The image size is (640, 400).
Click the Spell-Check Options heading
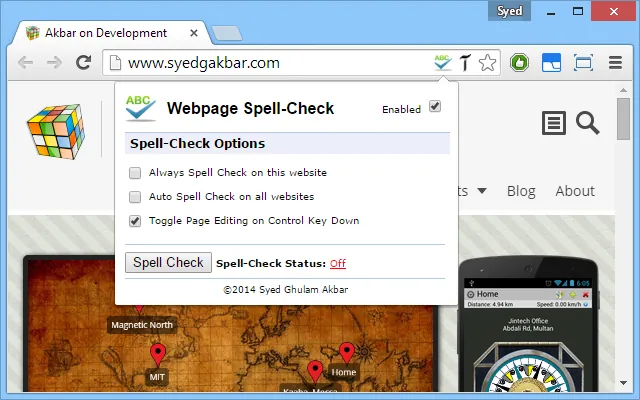198,144
